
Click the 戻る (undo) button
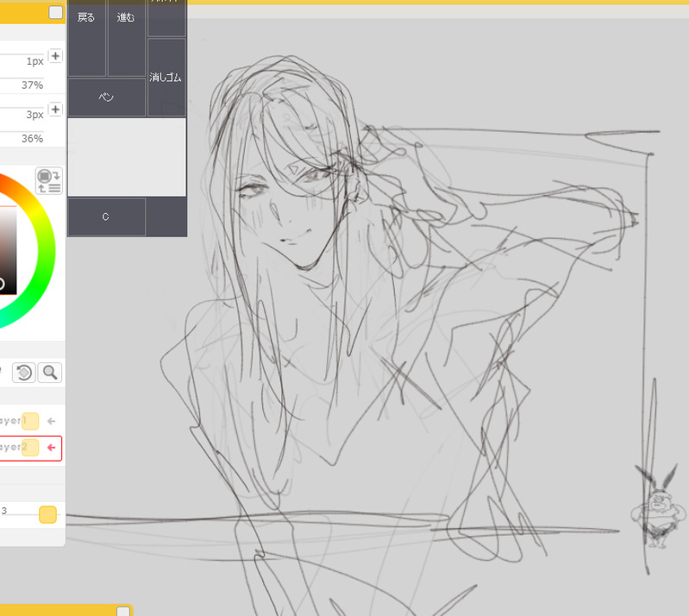(86, 38)
